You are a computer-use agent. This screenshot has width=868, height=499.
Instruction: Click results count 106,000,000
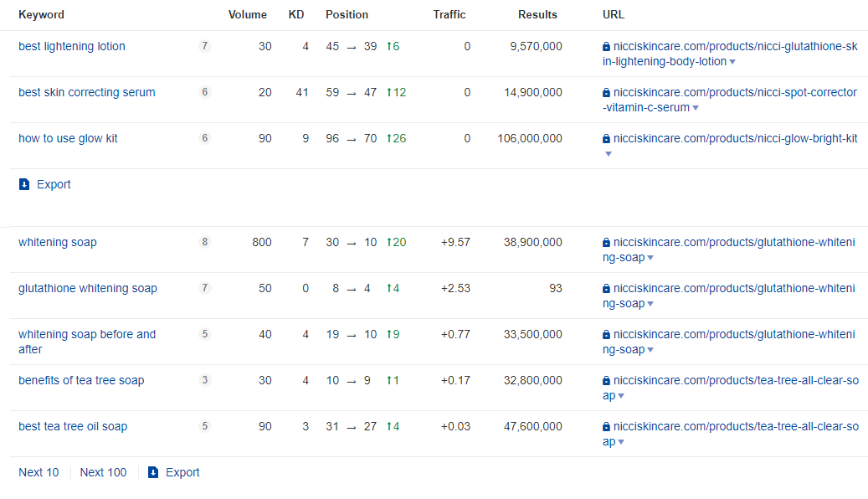[530, 138]
